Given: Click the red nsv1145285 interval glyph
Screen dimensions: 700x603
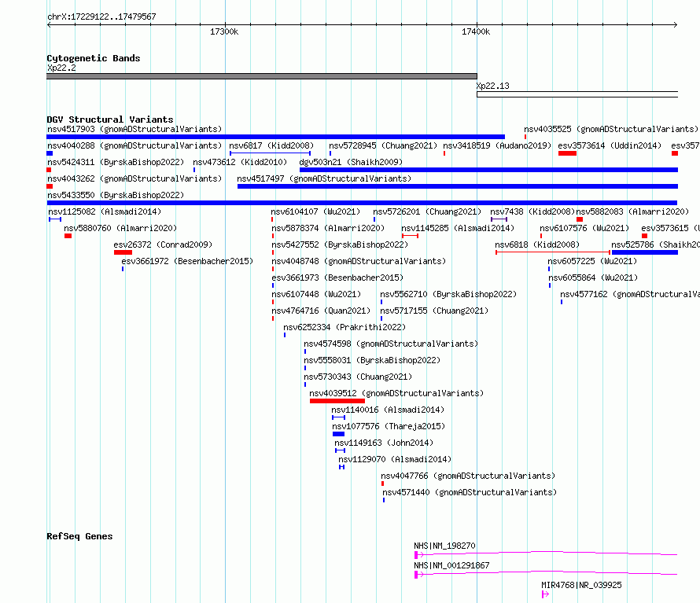Looking at the screenshot, I should pos(410,236).
